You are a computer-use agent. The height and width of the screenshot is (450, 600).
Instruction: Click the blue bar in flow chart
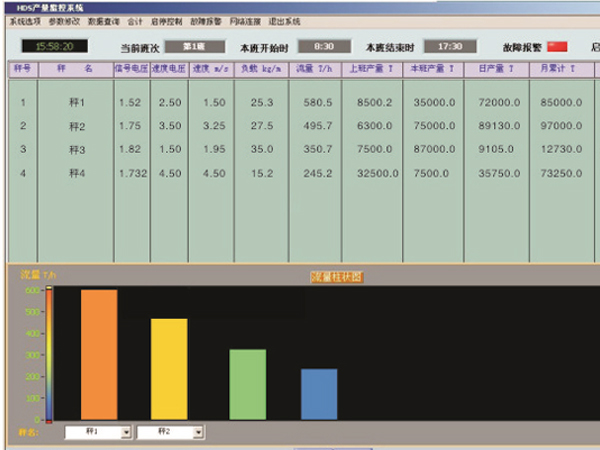point(319,394)
